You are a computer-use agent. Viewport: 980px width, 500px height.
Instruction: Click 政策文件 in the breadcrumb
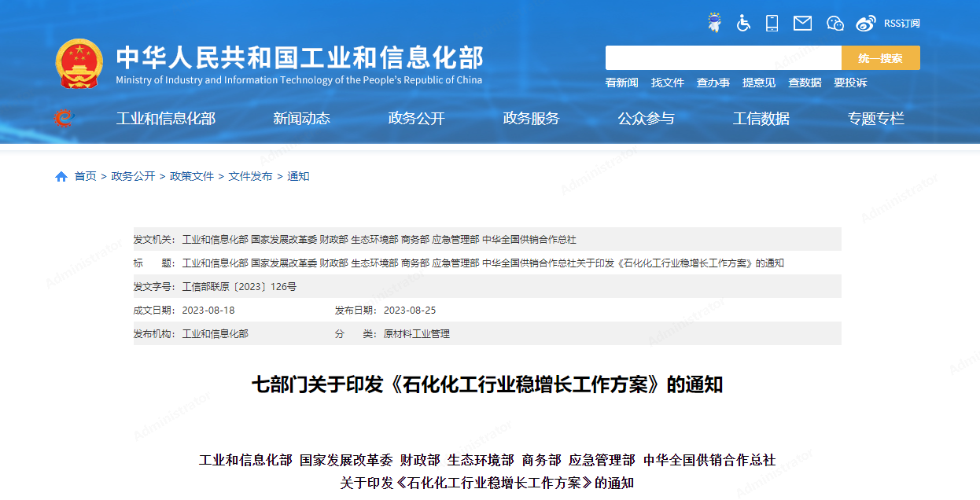tap(192, 176)
